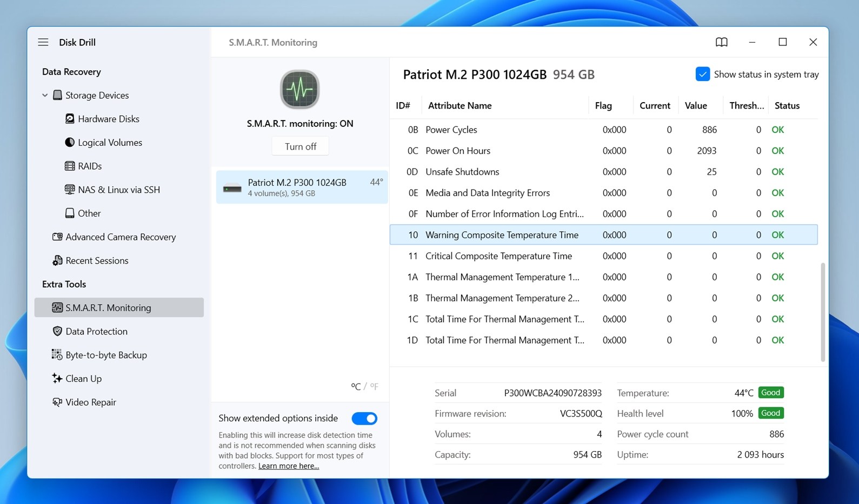Sort by Attribute Name column header
859x504 pixels.
(460, 105)
